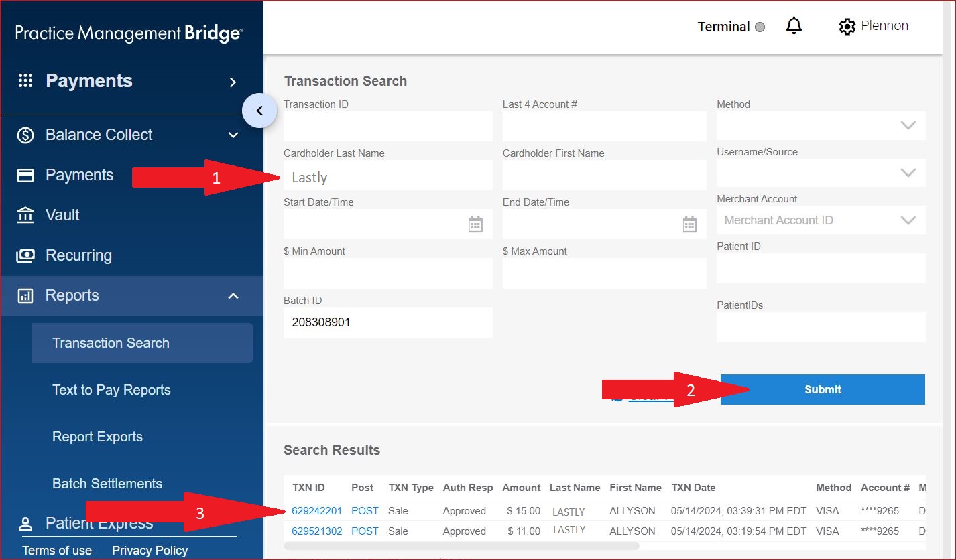Sort by the Auth Resp column header

point(468,488)
